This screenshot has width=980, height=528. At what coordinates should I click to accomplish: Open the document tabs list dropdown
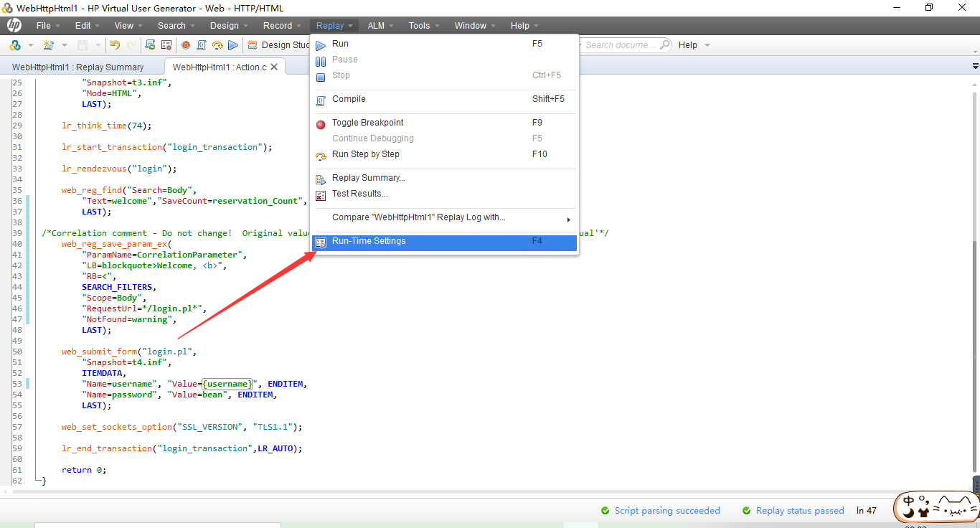[x=974, y=67]
